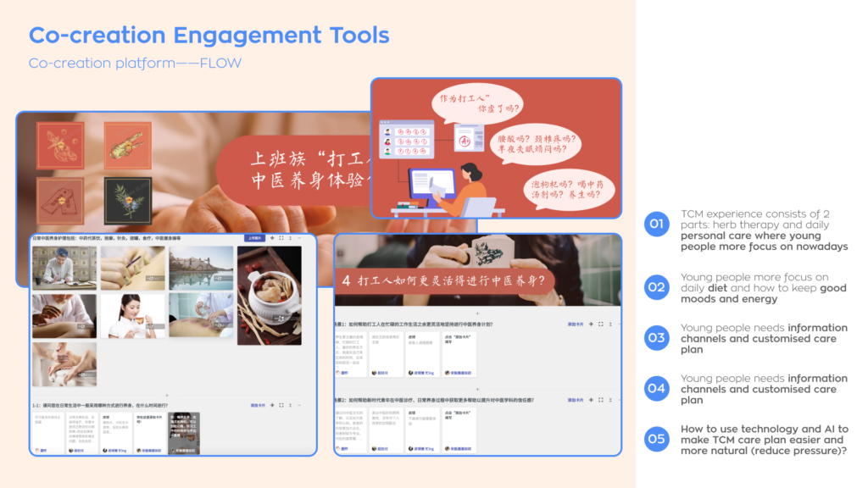Collapse the question 1-1 section
Viewport: 868px width, 488px height.
[x=291, y=406]
